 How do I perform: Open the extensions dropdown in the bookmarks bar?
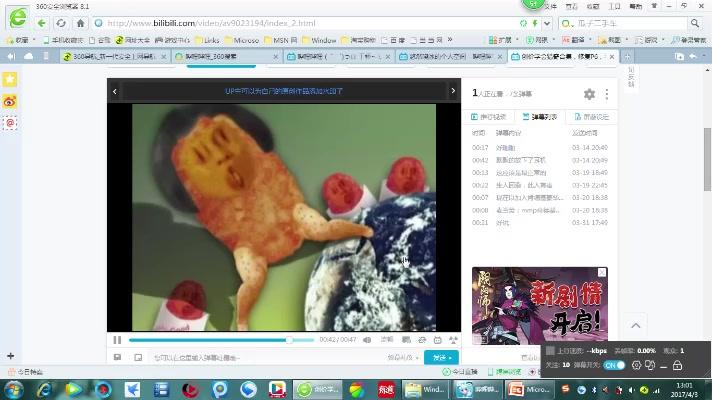coord(503,40)
